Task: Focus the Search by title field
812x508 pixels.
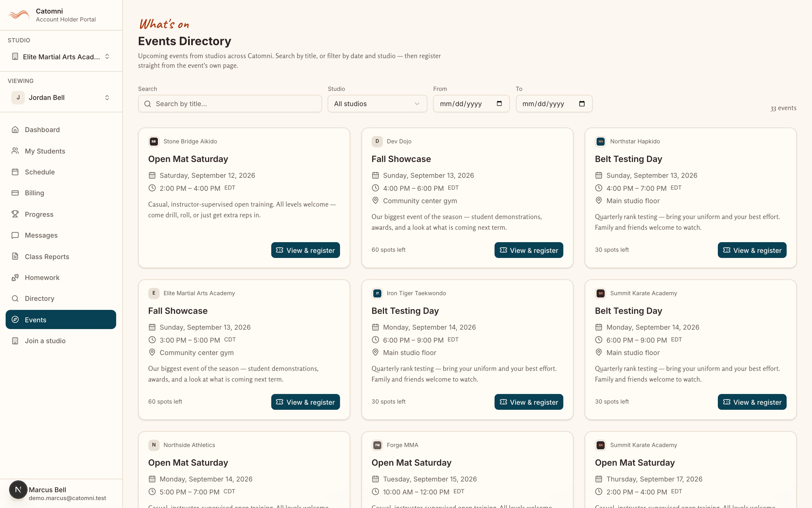Action: 230,104
